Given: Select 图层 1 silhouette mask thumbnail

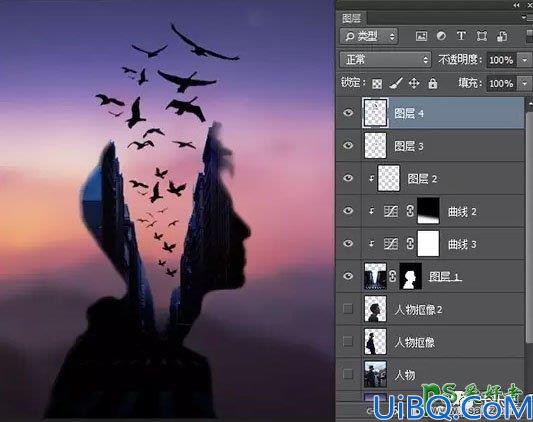Looking at the screenshot, I should click(x=411, y=276).
